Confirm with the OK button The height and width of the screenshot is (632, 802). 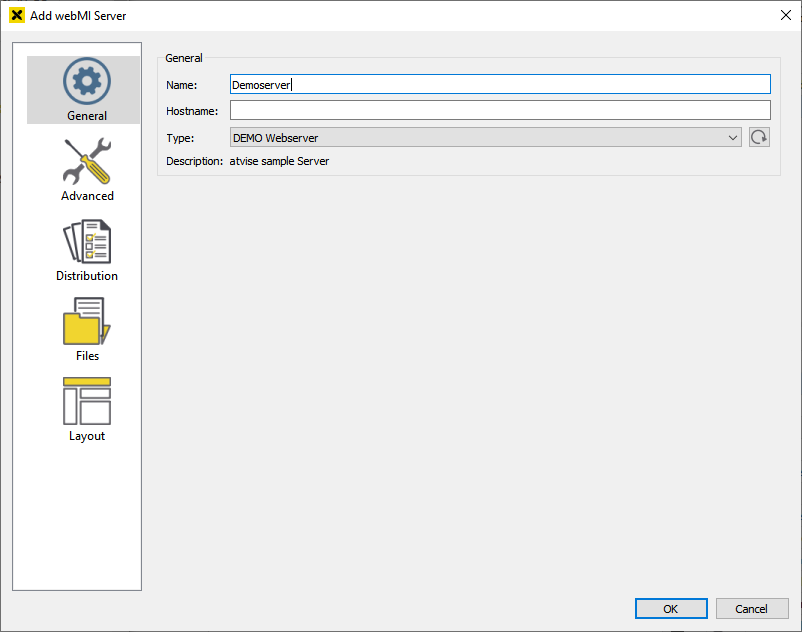click(x=670, y=609)
